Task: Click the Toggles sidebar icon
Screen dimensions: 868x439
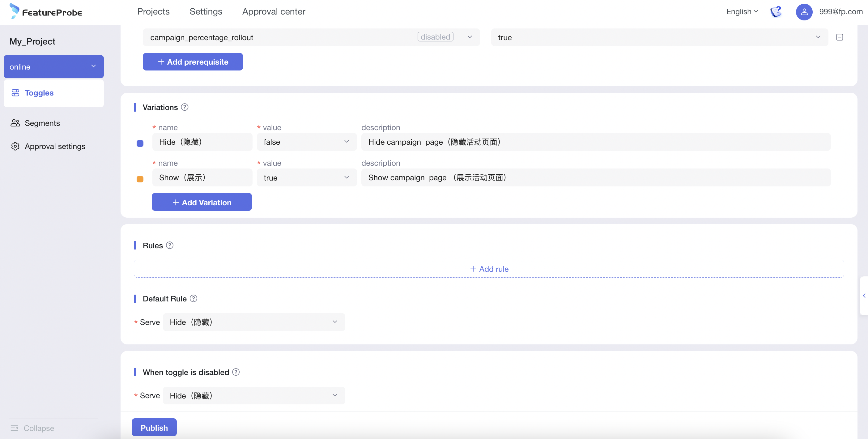Action: click(x=16, y=92)
